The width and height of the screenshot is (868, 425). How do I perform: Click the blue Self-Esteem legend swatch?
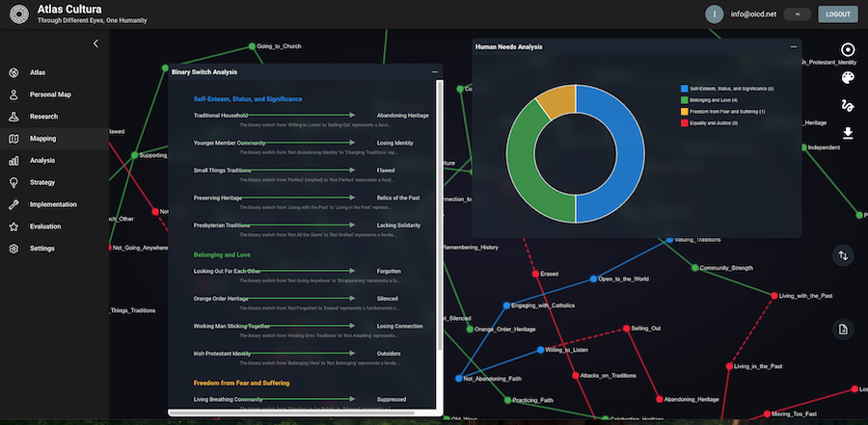684,89
